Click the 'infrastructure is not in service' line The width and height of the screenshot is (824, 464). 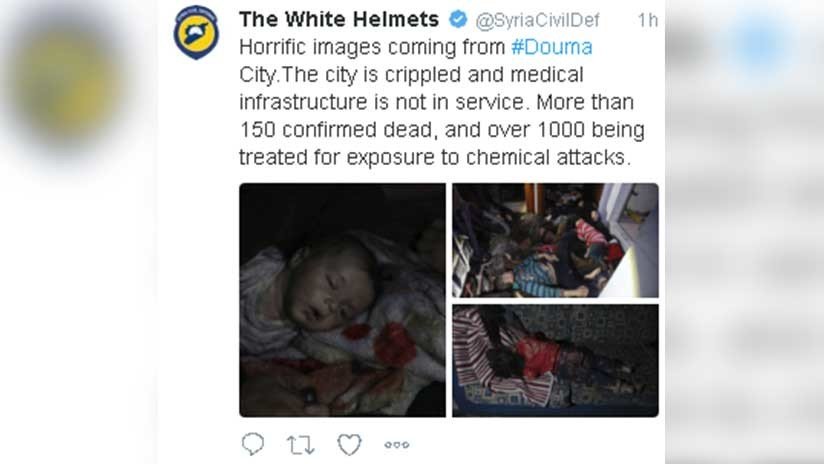[382, 102]
